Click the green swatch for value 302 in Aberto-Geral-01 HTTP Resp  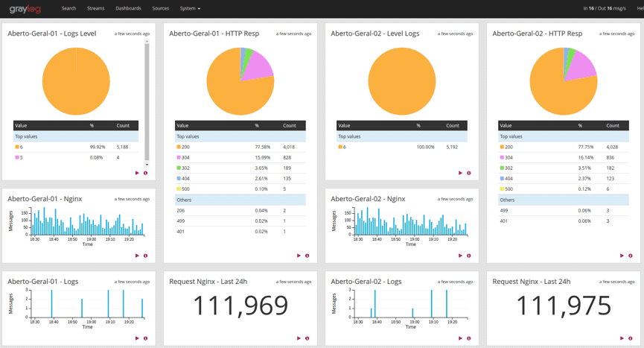(179, 168)
